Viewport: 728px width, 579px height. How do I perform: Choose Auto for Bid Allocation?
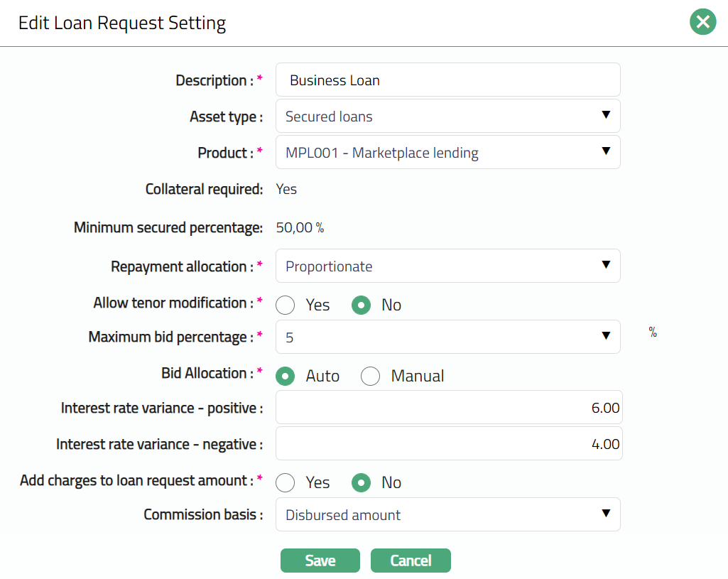286,376
